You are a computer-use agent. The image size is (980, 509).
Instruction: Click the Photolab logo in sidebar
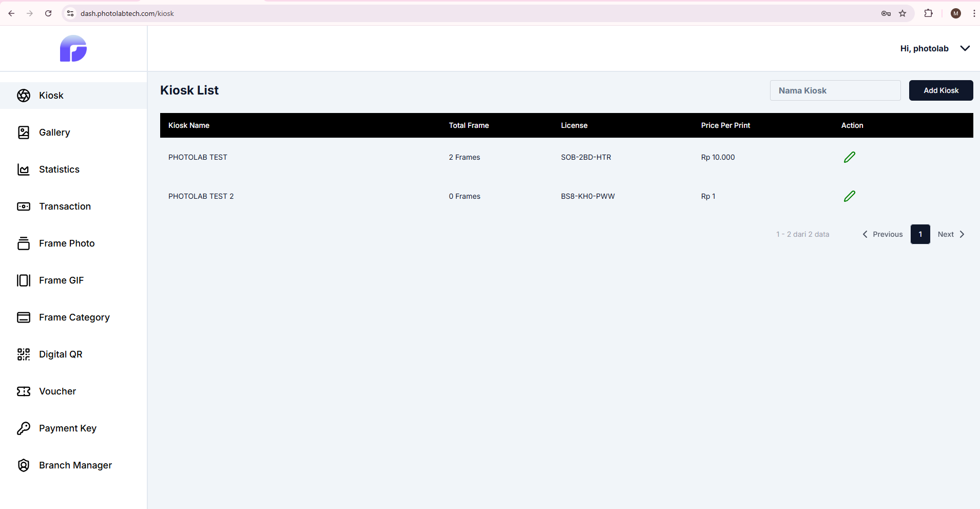click(73, 49)
